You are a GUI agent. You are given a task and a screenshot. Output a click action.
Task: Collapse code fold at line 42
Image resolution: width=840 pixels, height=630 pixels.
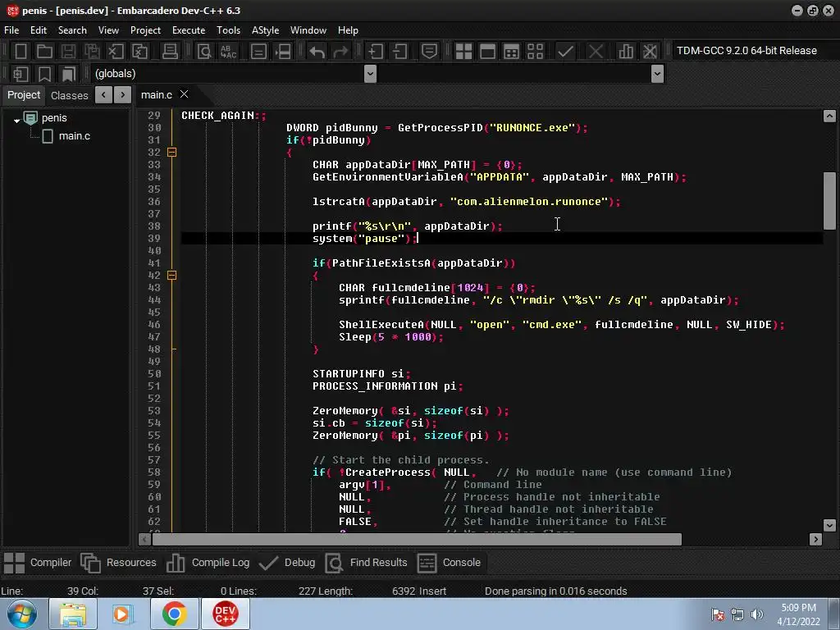[x=172, y=276]
